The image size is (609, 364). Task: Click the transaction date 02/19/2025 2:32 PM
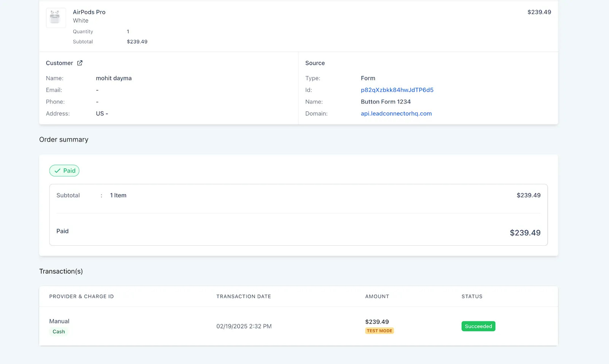pos(244,326)
